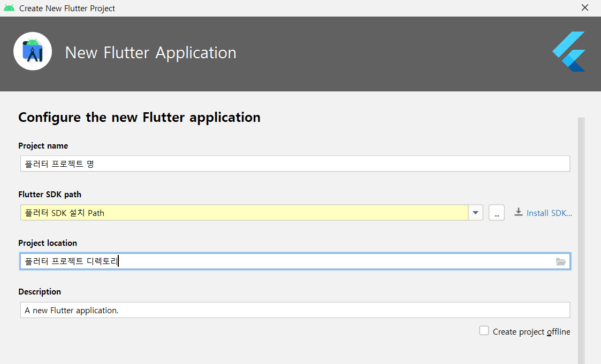
Task: Open the folder browse icon in Project location
Action: point(561,262)
